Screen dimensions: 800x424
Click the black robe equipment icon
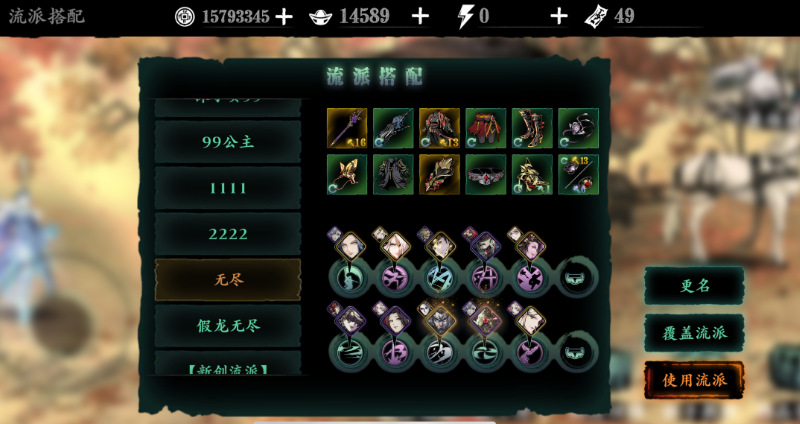[x=393, y=174]
